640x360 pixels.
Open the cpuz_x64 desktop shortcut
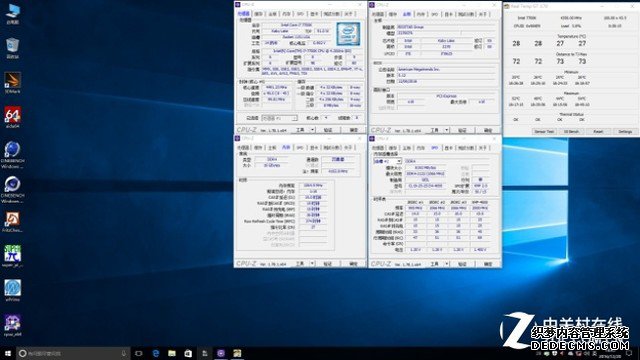(x=13, y=324)
